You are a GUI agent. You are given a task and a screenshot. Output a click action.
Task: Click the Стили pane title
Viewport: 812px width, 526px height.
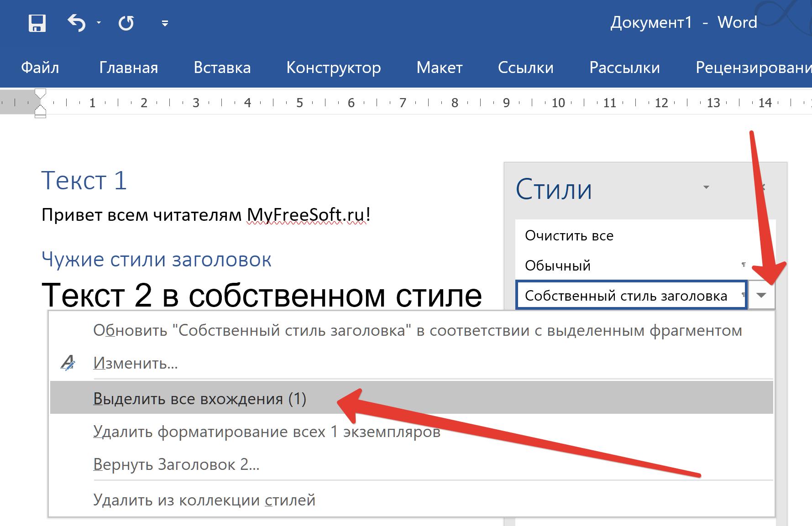point(554,189)
